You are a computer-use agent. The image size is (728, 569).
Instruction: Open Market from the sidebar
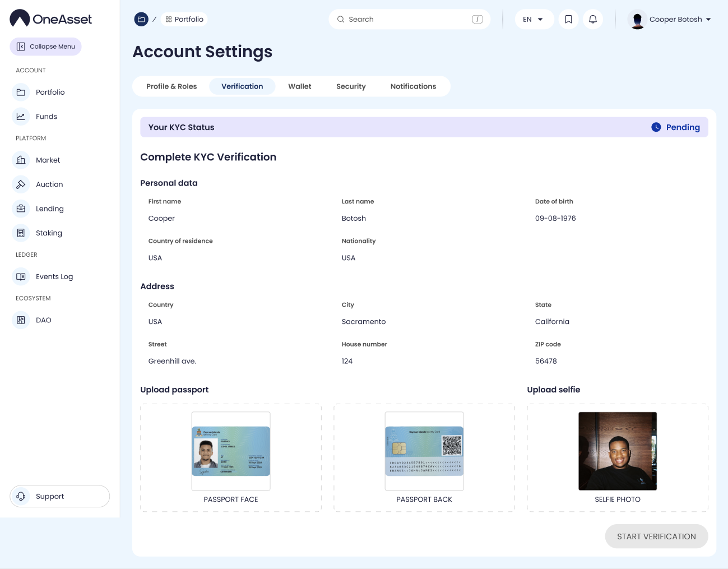(x=48, y=160)
